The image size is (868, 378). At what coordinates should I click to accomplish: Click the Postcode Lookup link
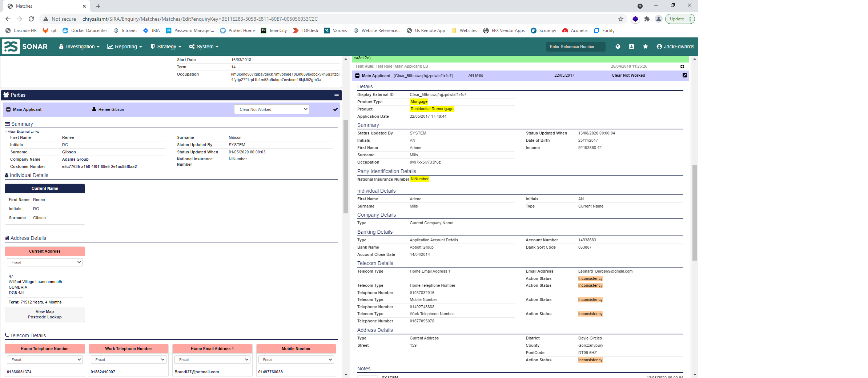click(44, 317)
